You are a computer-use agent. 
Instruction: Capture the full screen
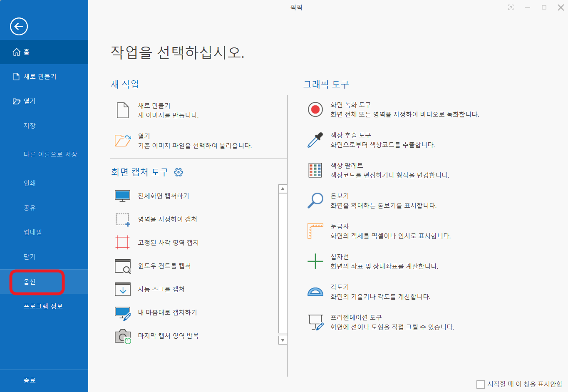(x=162, y=196)
